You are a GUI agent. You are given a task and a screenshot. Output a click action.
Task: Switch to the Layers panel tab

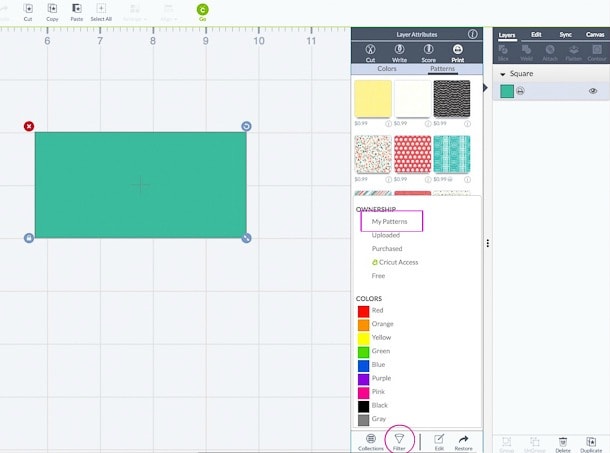point(507,35)
